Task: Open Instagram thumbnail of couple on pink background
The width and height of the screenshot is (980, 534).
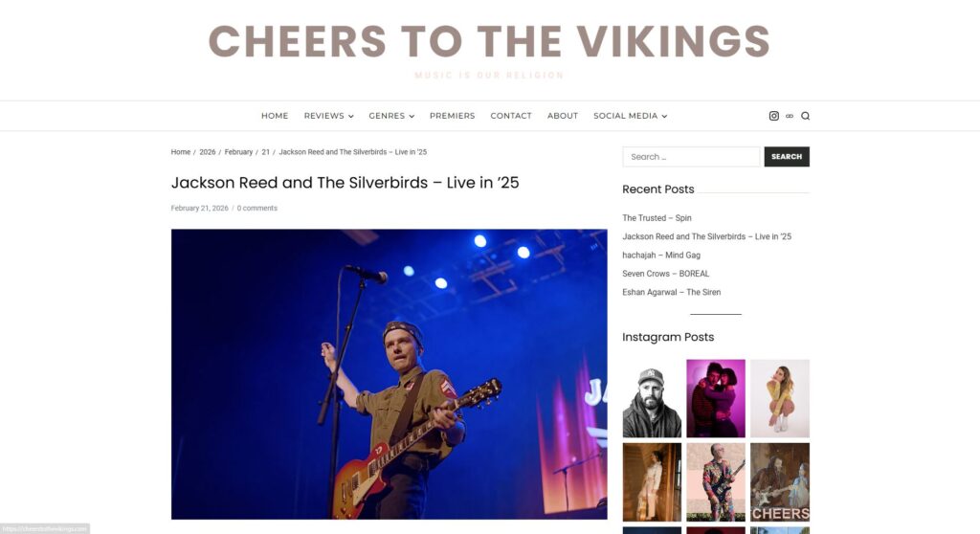Action: (716, 398)
